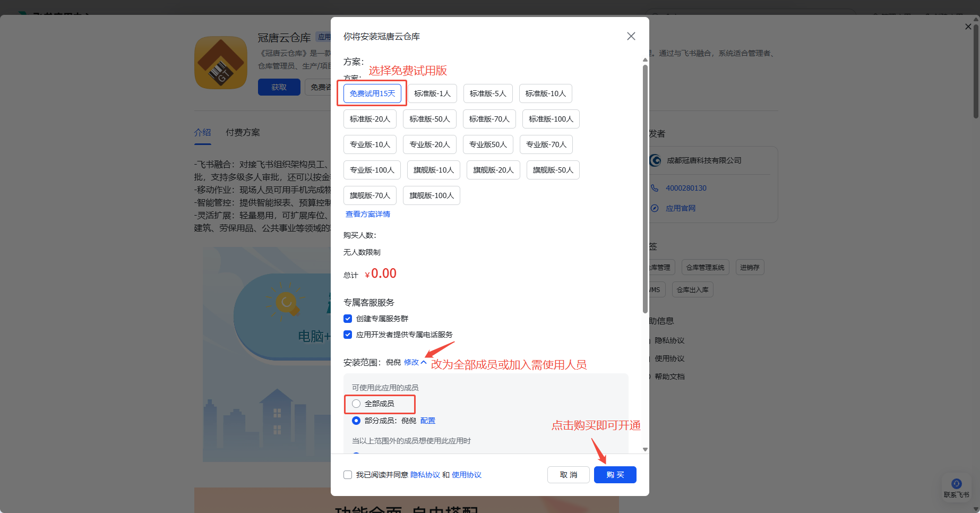This screenshot has height=513, width=980.
Task: Uncheck 应用开发者提供专属电话服务 checkbox
Action: coord(348,335)
